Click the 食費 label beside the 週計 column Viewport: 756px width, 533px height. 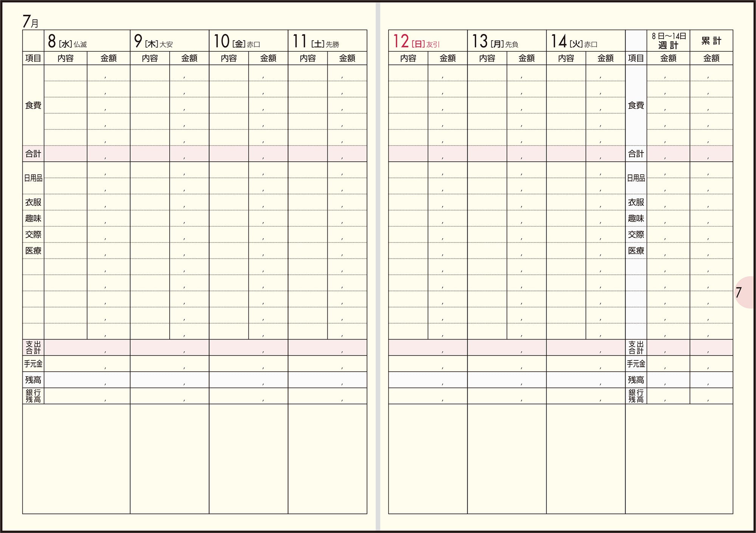[636, 105]
